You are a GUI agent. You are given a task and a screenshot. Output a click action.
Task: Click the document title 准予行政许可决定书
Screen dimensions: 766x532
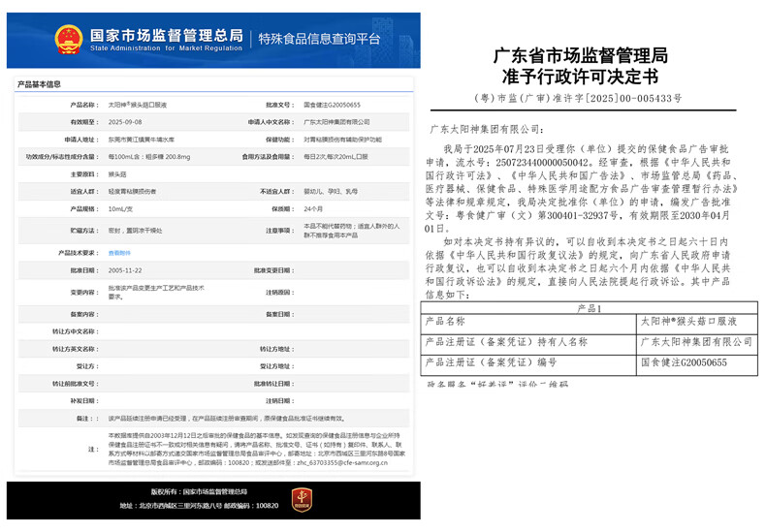[x=580, y=78]
